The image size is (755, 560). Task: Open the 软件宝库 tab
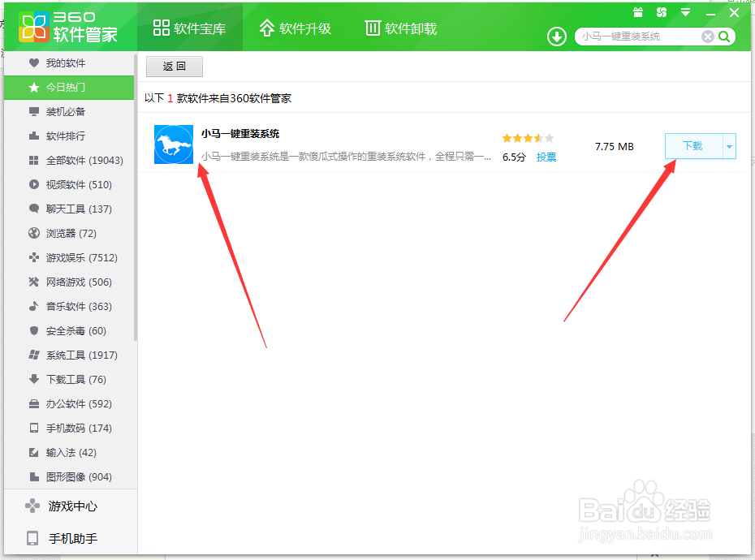[190, 28]
